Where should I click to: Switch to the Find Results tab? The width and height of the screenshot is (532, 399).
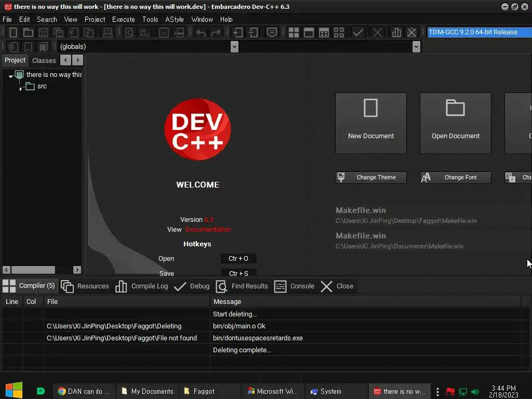coord(242,286)
